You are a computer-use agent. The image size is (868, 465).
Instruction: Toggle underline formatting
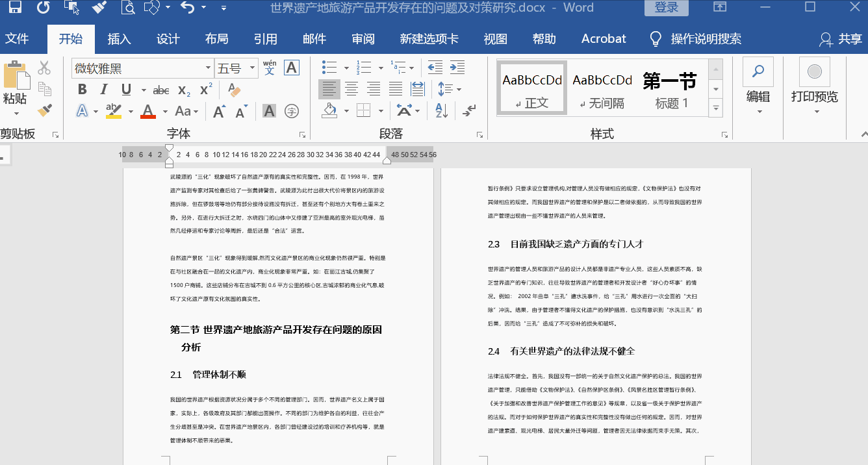[126, 90]
